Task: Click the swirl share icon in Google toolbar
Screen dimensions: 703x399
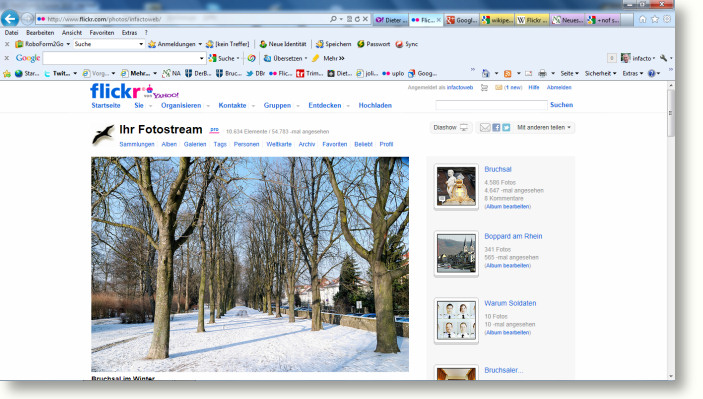Action: 252,58
